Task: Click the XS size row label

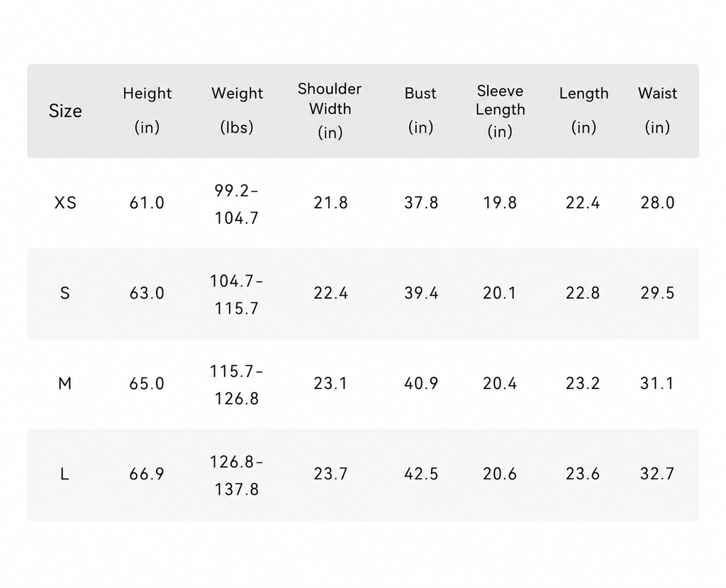Action: click(x=65, y=203)
